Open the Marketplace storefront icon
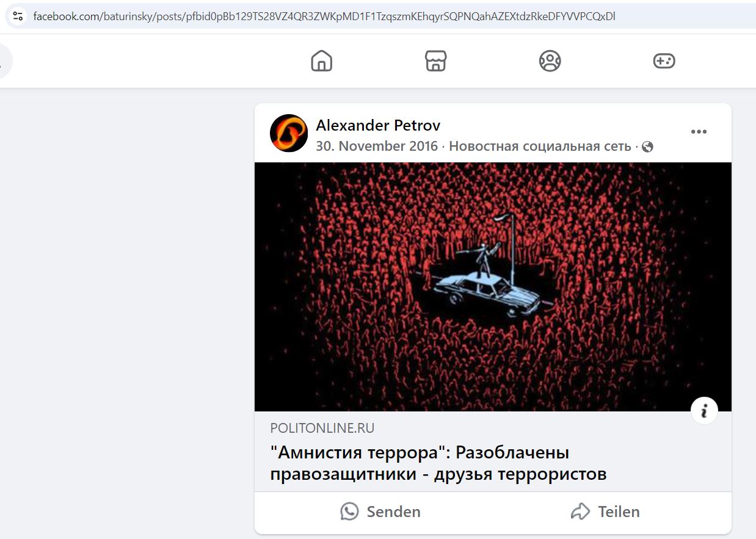The height and width of the screenshot is (539, 756). [436, 61]
